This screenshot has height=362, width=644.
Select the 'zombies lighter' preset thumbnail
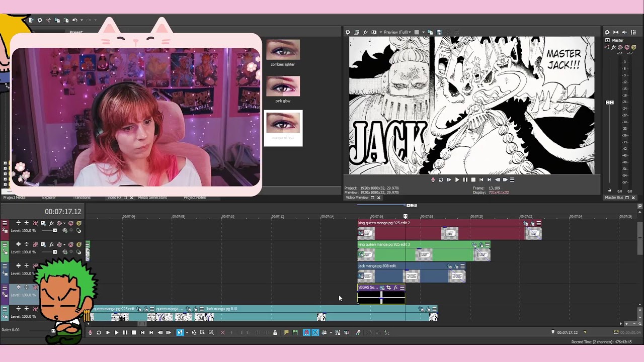click(x=283, y=50)
